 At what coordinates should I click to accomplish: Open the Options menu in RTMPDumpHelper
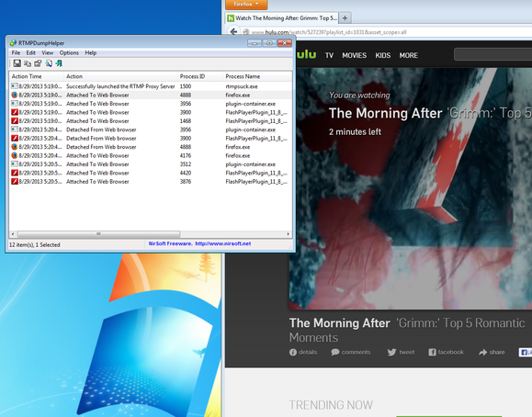click(x=69, y=52)
